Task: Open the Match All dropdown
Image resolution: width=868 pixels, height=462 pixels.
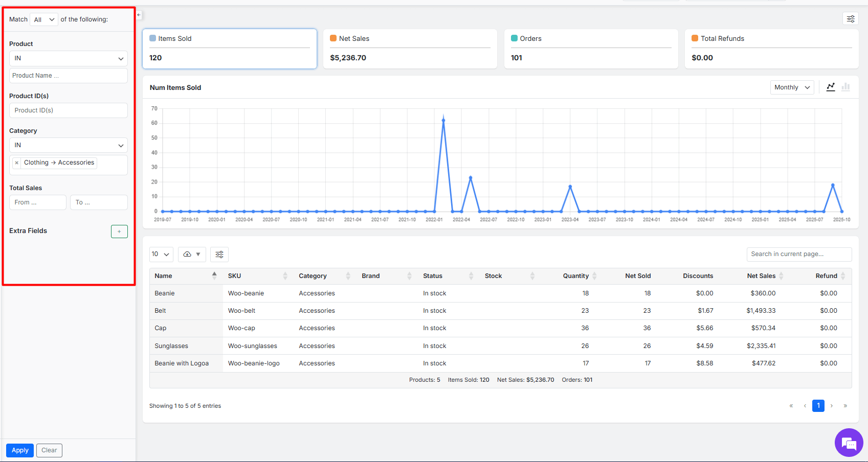Action: tap(44, 20)
